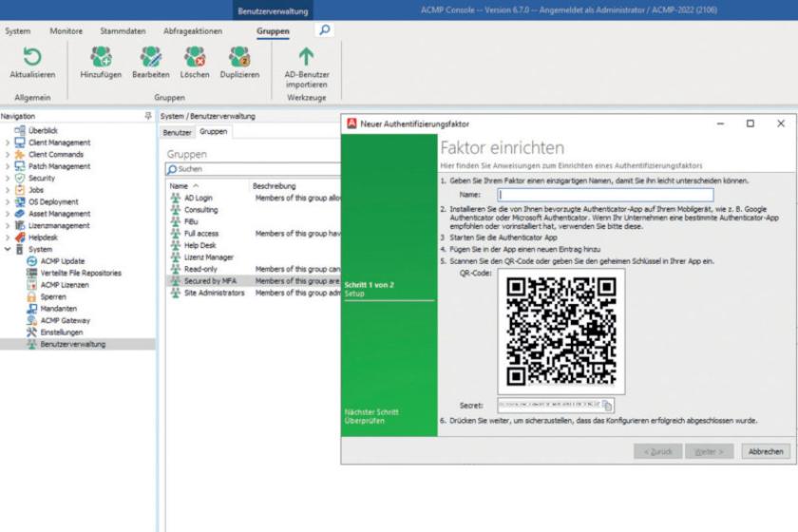
Task: Click the Abbrechen button
Action: [766, 451]
